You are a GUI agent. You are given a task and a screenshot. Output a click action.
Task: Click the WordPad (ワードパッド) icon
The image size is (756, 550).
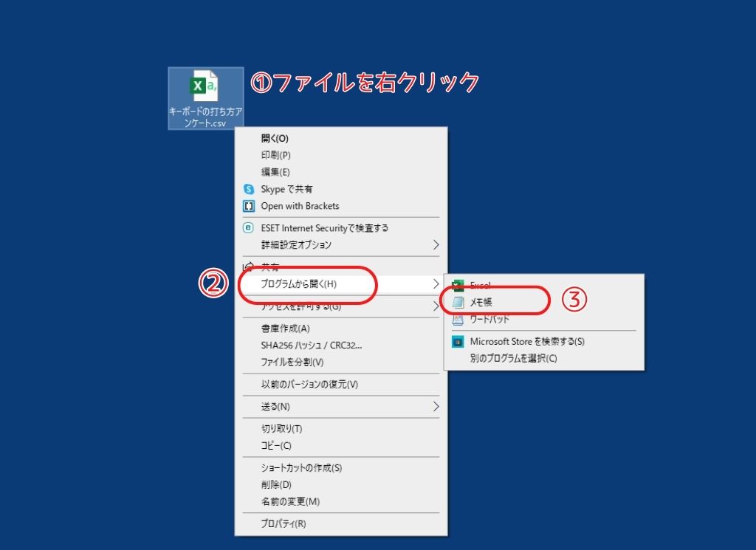(x=458, y=319)
